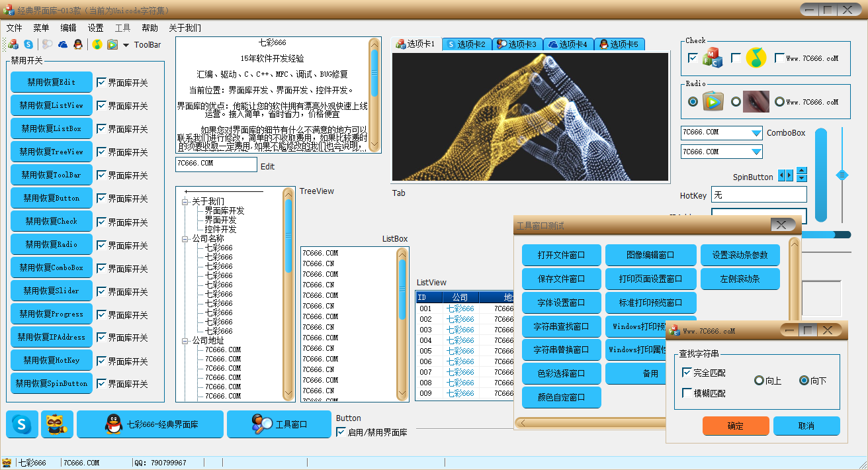The width and height of the screenshot is (868, 470).
Task: Click the 打开文件窗口 button
Action: 561,255
